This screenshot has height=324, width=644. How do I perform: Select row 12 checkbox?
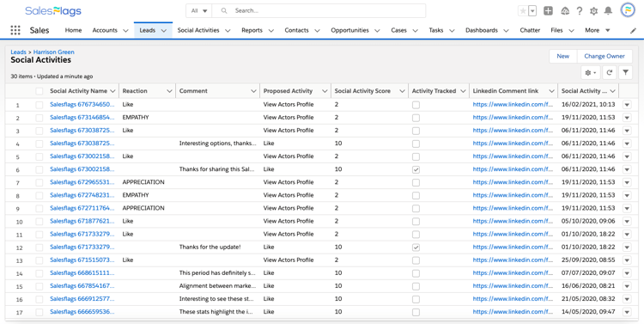point(39,248)
